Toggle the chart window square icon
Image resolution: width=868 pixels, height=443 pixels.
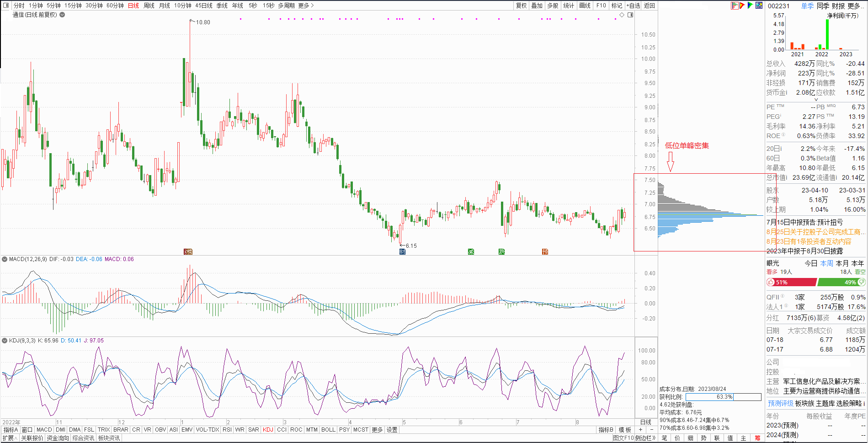click(630, 15)
